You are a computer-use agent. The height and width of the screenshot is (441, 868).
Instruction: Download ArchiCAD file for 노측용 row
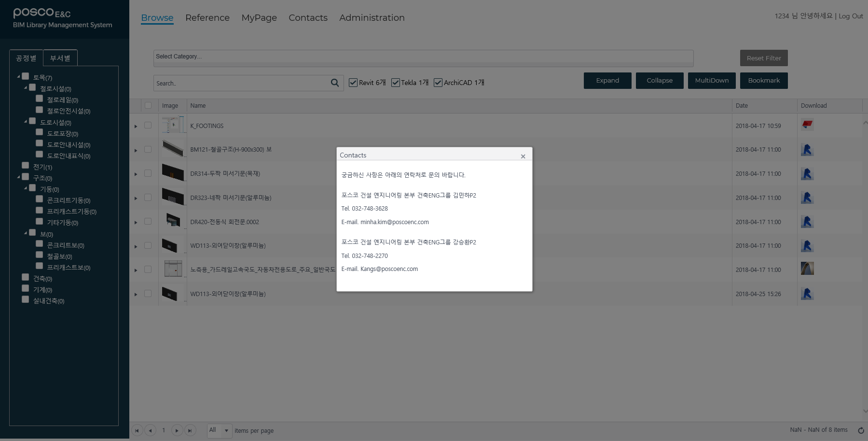[x=807, y=268]
